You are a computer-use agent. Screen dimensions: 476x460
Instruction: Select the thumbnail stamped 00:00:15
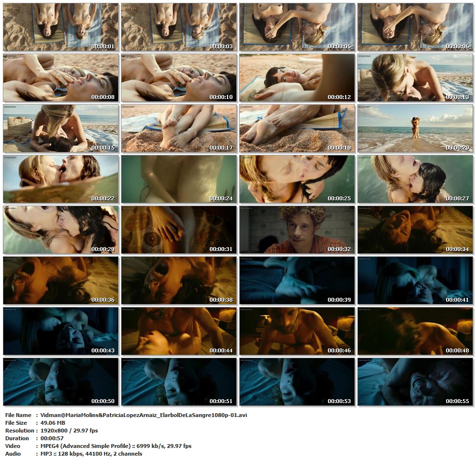(x=61, y=128)
